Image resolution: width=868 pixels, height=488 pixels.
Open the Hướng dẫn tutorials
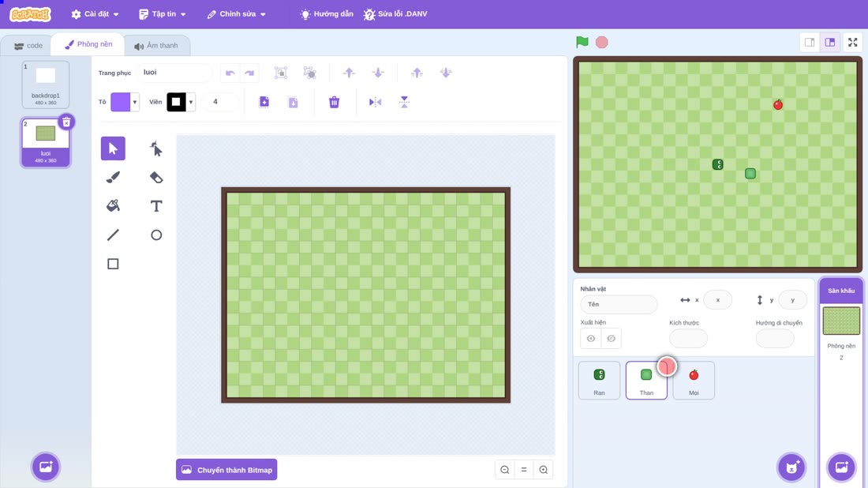[x=327, y=14]
